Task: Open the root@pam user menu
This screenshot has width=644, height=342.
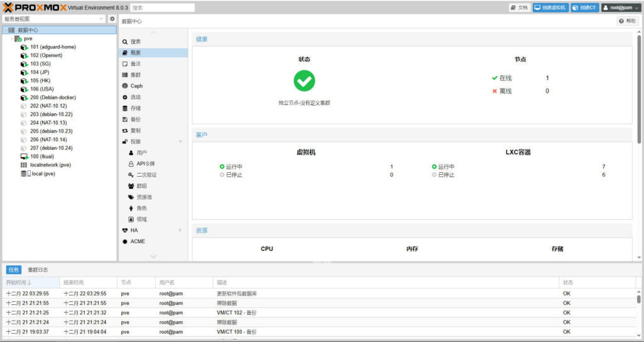Action: click(619, 8)
